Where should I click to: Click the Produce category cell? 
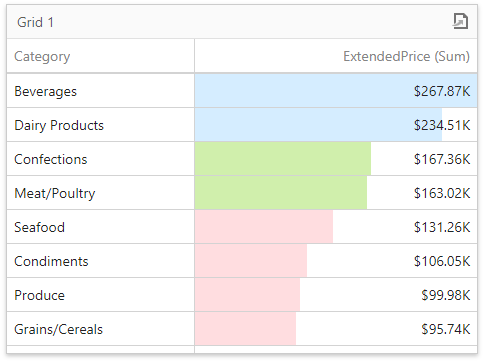click(100, 295)
